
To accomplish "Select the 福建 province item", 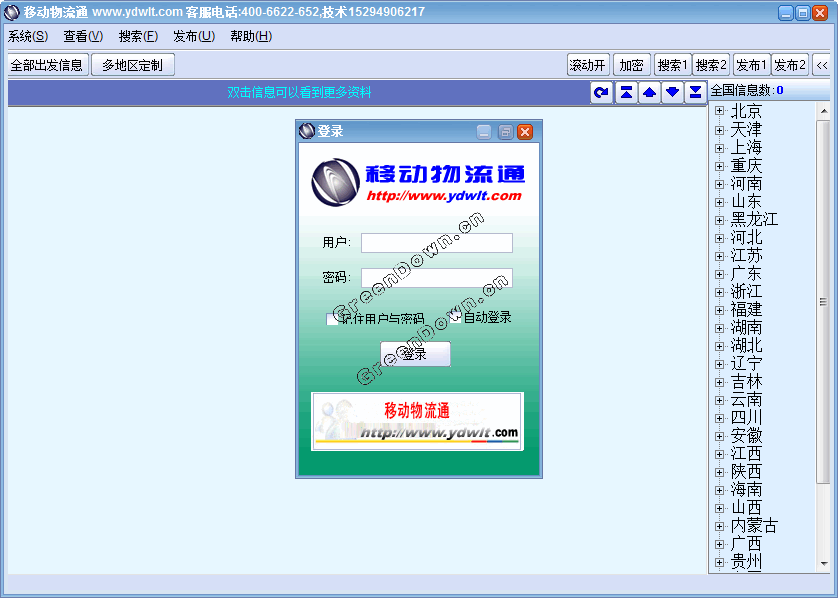I will click(747, 310).
